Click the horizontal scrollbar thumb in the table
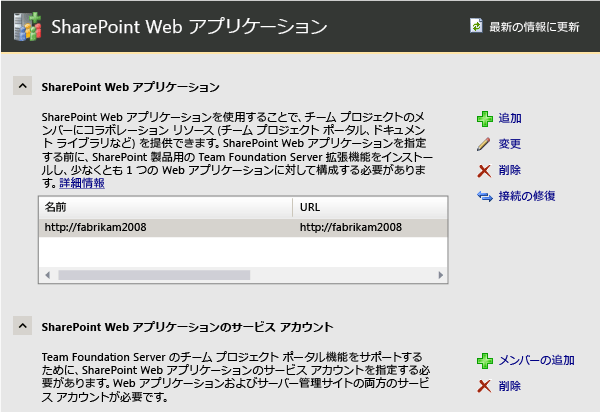 [x=154, y=275]
